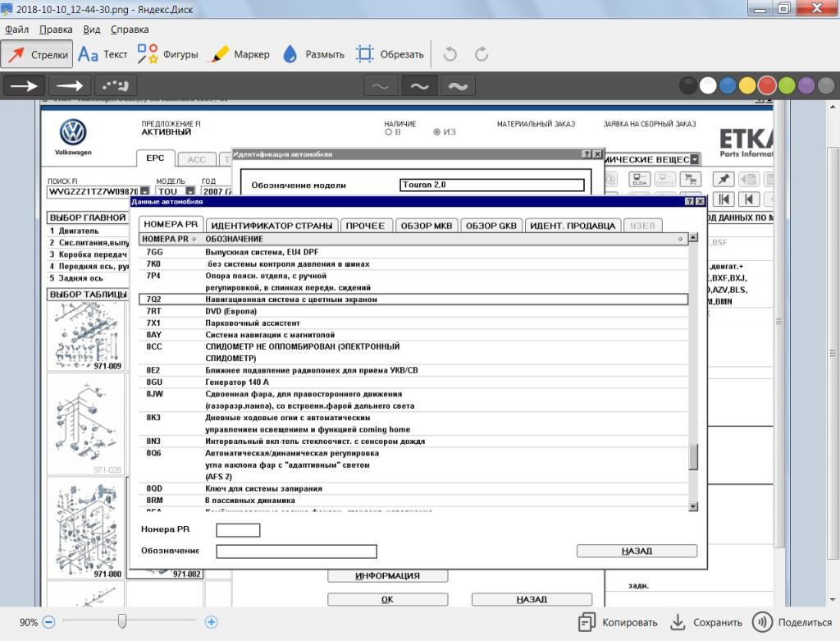Viewport: 840px width, 641px height.
Task: Click the zoom slider handle
Action: tap(122, 621)
